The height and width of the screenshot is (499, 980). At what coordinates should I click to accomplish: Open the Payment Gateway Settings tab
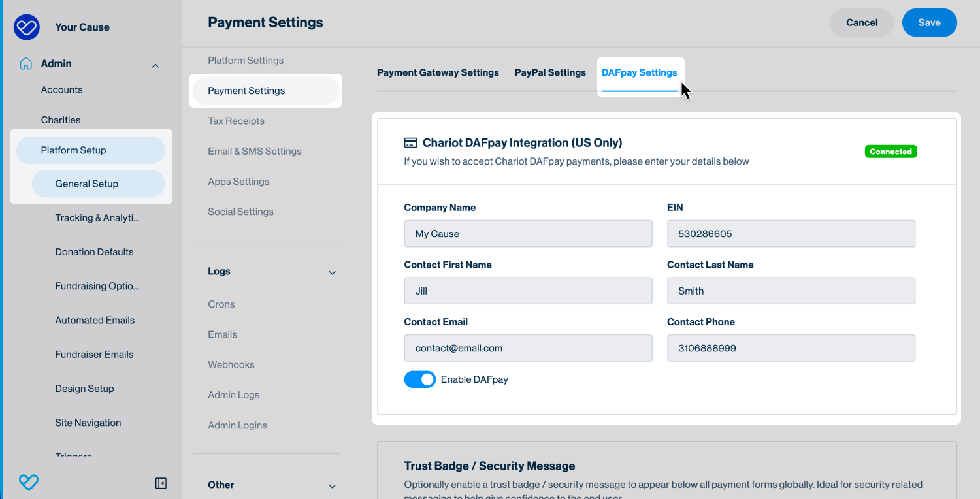click(438, 73)
